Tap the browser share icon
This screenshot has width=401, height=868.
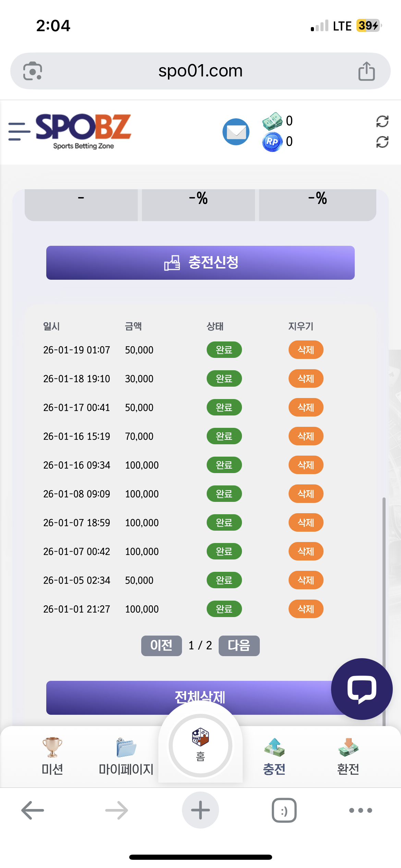point(366,71)
